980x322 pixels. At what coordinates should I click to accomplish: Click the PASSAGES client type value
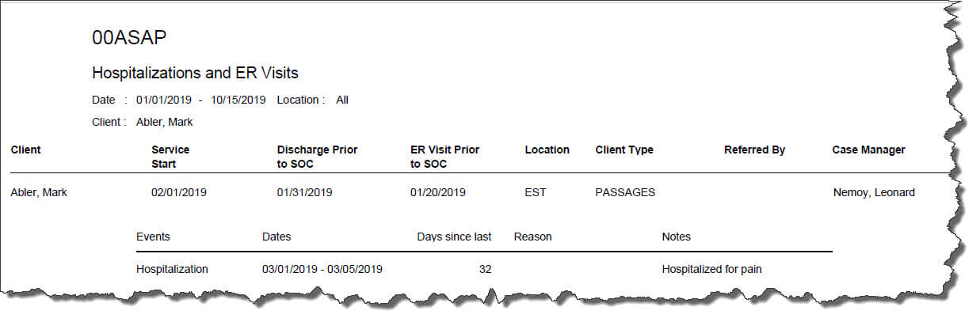pyautogui.click(x=625, y=192)
